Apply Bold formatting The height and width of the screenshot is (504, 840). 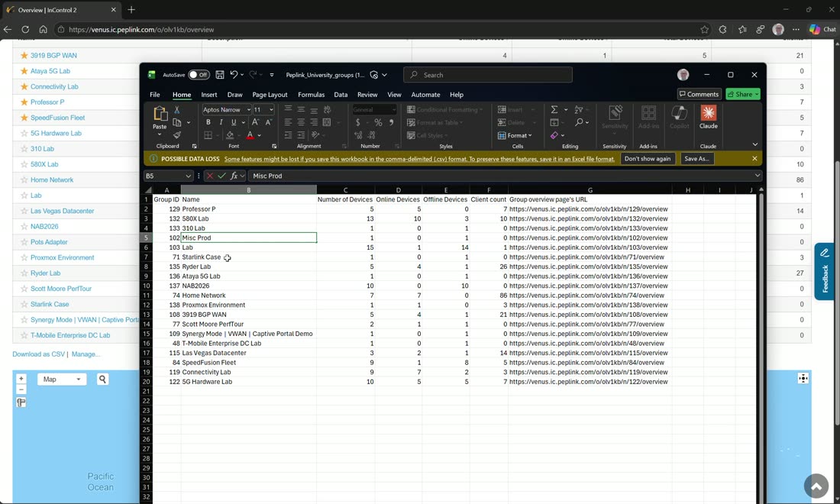point(208,122)
